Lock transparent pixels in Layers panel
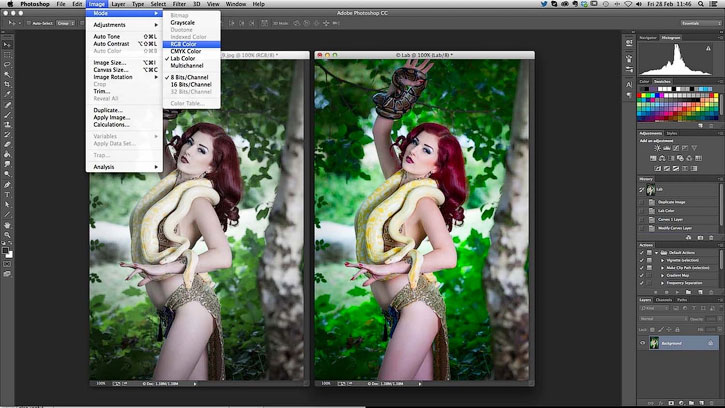725x408 pixels. [652, 329]
